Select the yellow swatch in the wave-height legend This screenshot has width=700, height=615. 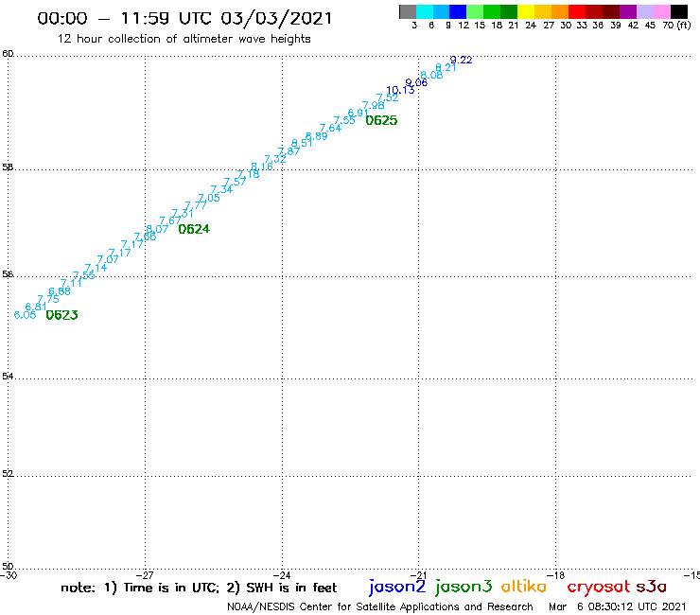pyautogui.click(x=526, y=11)
